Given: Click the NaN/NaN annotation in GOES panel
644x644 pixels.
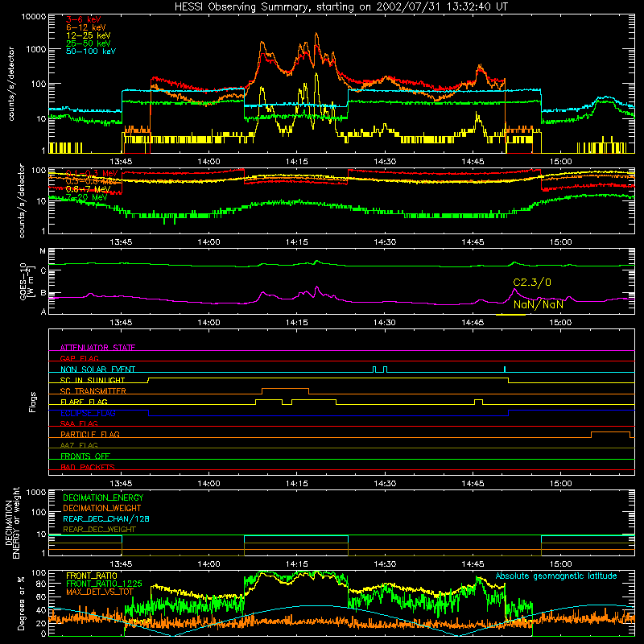Looking at the screenshot, I should pos(538,305).
